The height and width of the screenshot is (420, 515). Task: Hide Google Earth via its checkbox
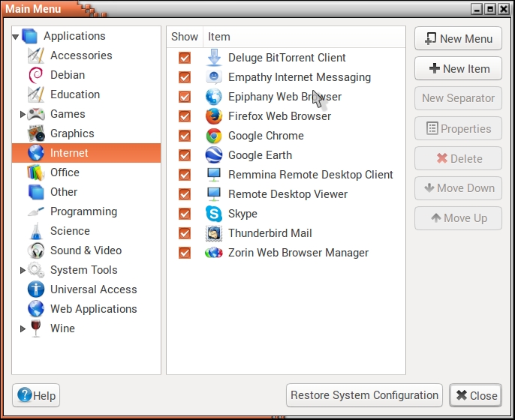(x=185, y=155)
